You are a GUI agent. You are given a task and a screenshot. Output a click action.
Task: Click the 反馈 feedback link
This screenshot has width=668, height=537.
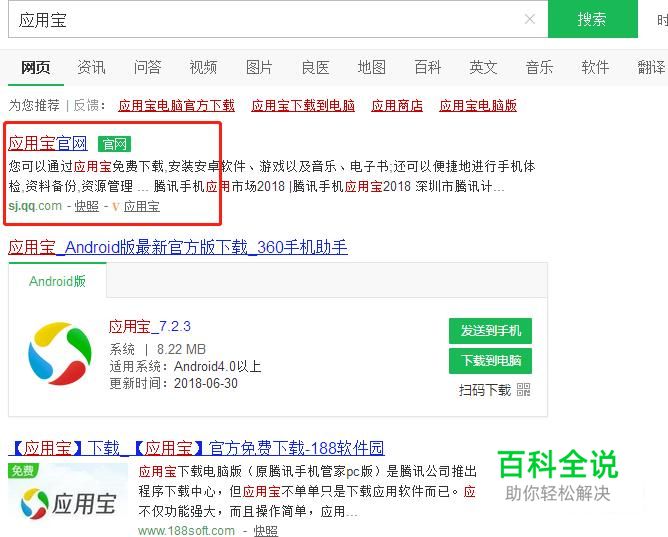click(x=86, y=105)
